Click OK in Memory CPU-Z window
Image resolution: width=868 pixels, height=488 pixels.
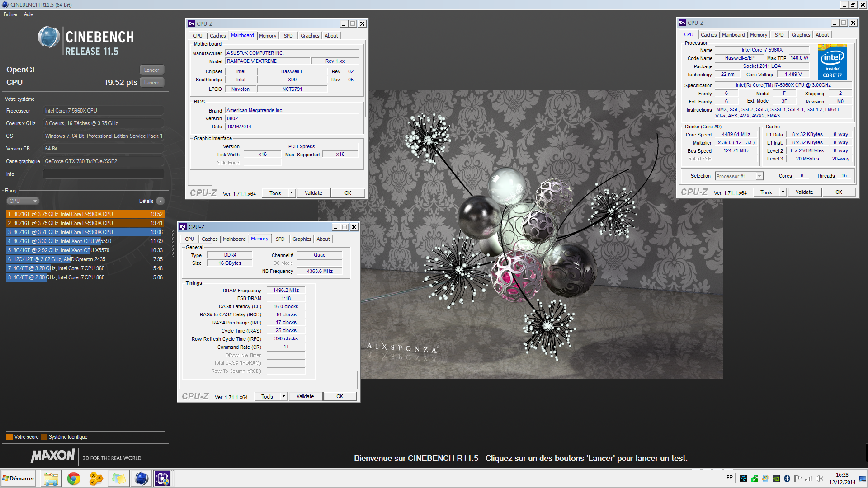point(340,397)
